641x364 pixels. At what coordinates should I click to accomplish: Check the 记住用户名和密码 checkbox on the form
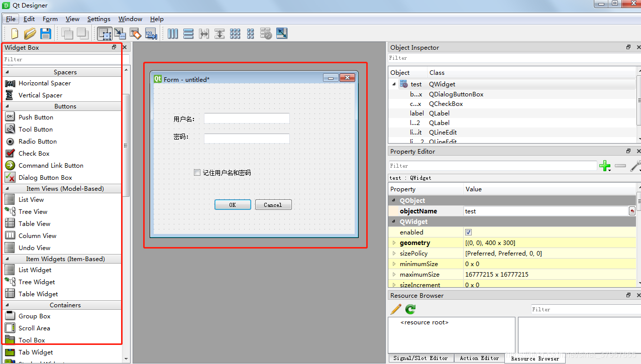[197, 173]
